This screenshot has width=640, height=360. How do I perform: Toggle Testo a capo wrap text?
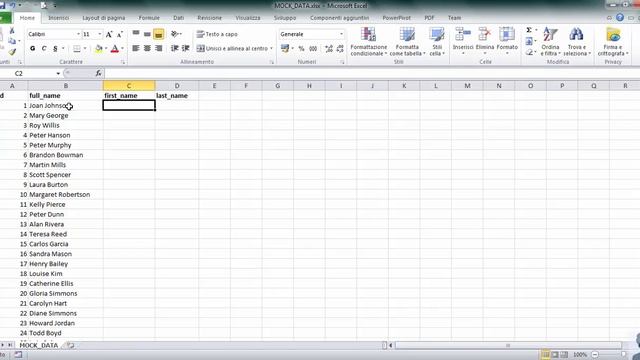pyautogui.click(x=217, y=34)
